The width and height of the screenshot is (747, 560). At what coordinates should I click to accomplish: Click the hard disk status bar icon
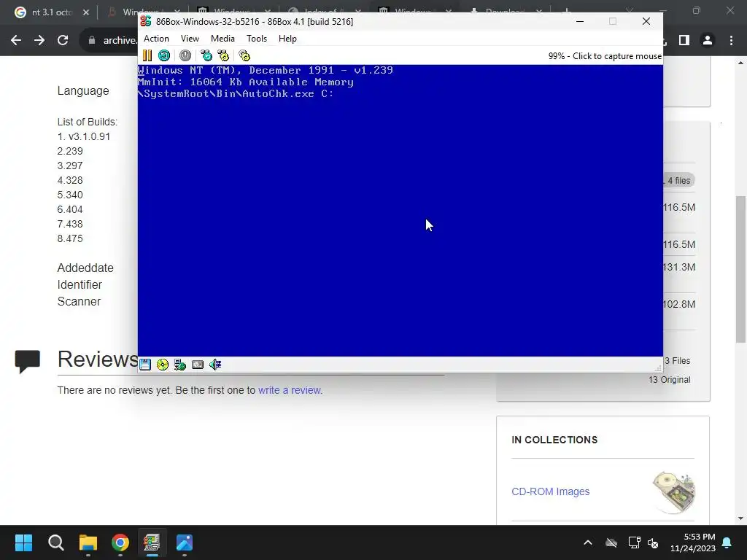[198, 365]
